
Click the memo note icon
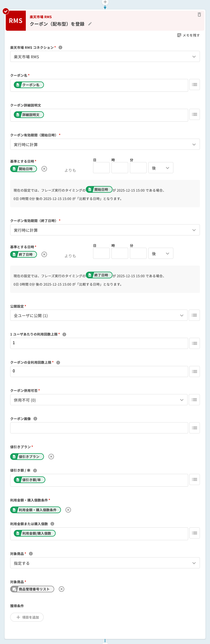click(179, 35)
